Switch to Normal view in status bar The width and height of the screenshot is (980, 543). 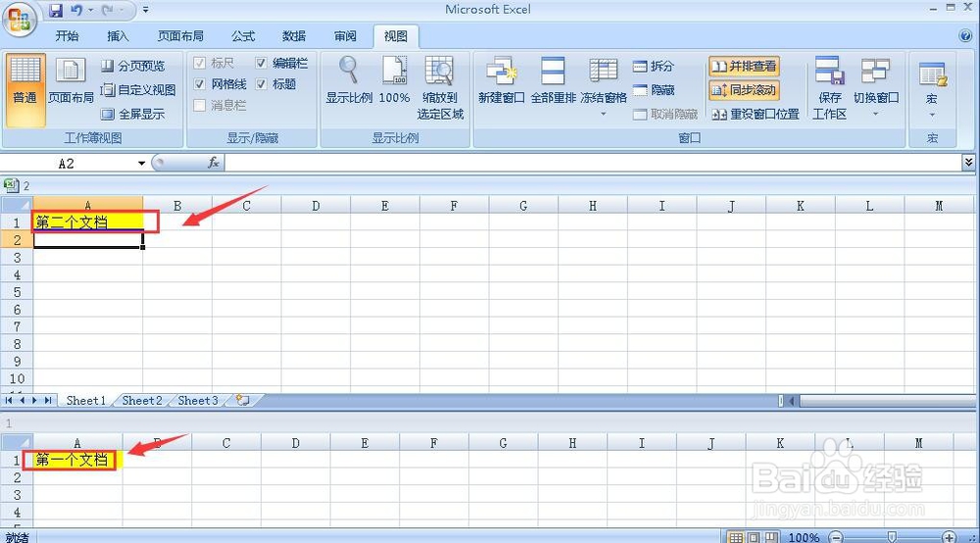point(736,537)
